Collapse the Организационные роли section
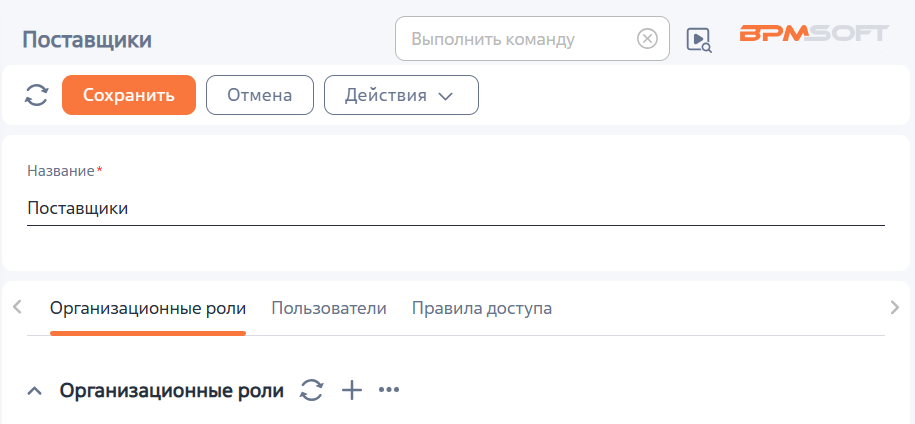915x424 pixels. tap(34, 391)
